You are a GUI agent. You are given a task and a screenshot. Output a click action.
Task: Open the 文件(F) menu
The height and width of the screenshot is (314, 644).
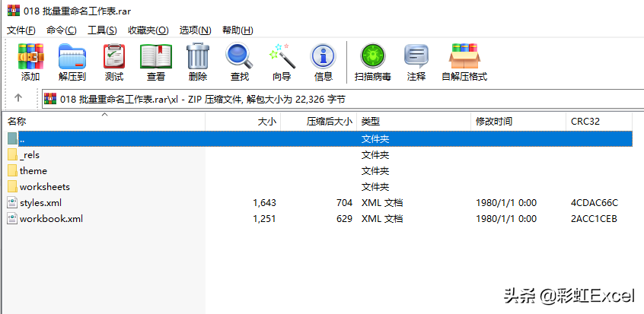point(21,30)
